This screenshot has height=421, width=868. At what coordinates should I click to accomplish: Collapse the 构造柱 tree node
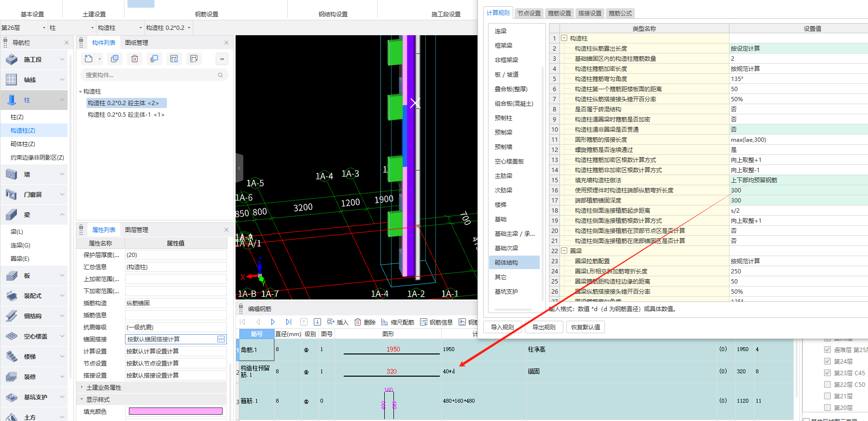81,92
